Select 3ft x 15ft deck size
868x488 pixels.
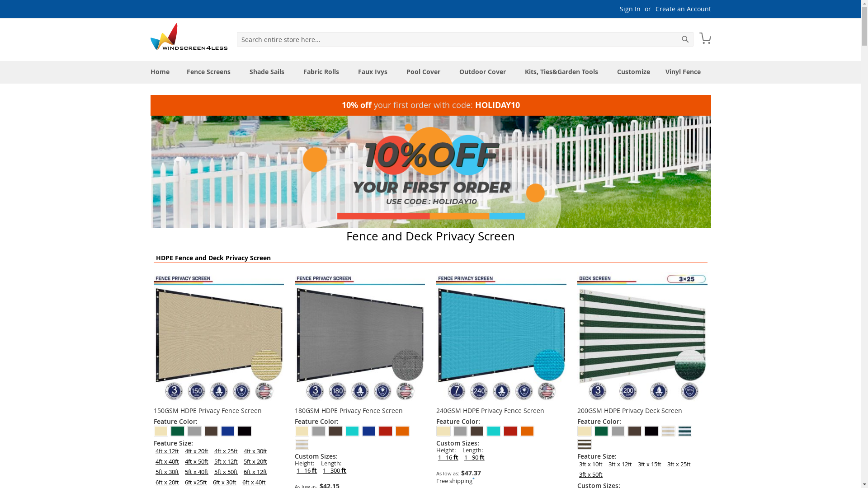click(x=650, y=464)
